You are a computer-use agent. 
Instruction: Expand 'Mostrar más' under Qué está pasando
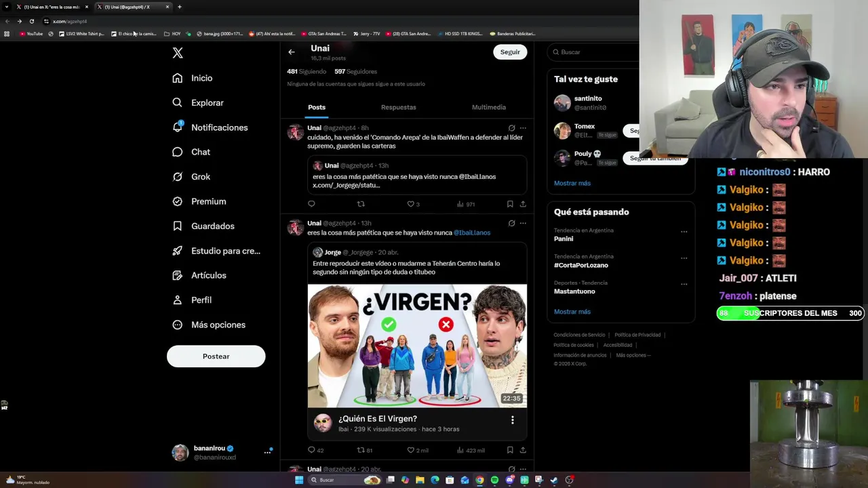tap(572, 312)
